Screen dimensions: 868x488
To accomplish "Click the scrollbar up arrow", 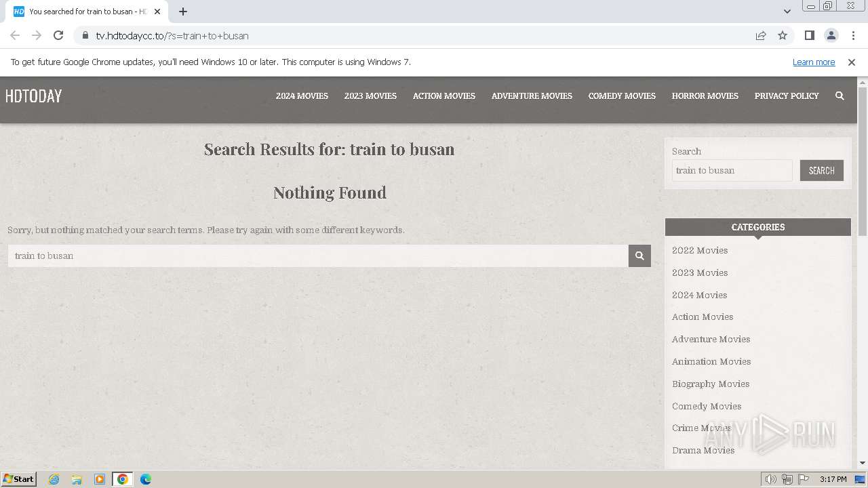I will [863, 82].
